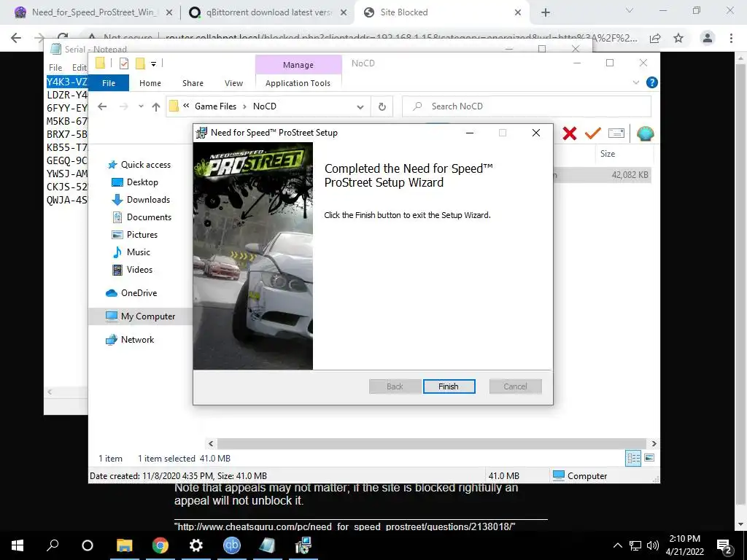Open a new Chrome tab

coord(546,13)
